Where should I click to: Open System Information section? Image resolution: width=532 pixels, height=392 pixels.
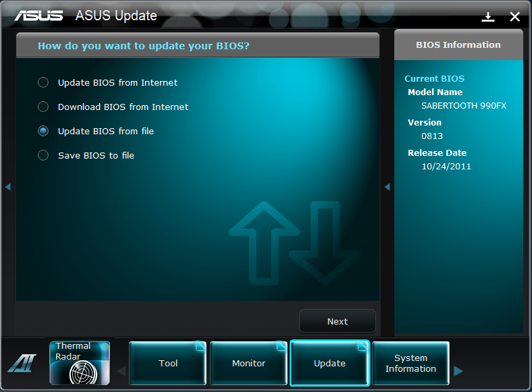(410, 363)
